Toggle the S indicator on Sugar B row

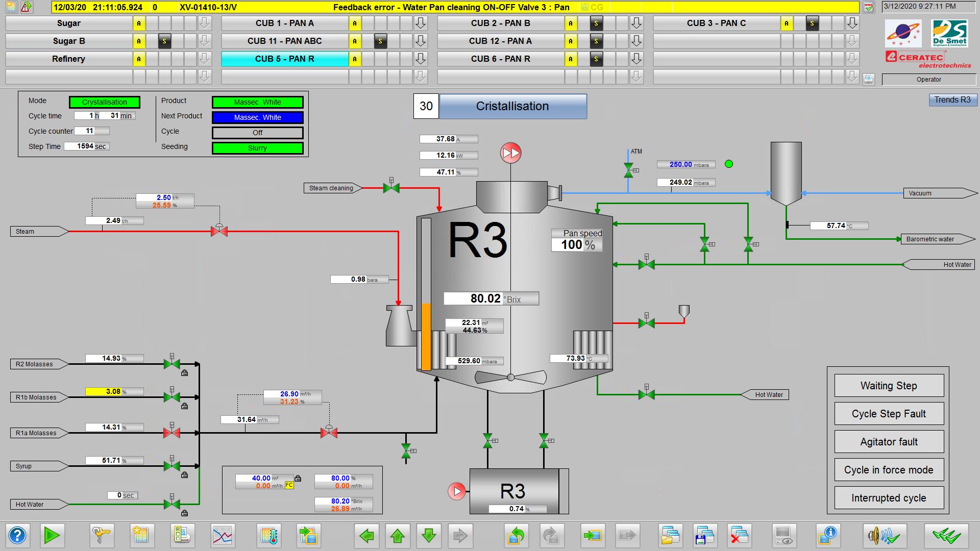coord(164,41)
